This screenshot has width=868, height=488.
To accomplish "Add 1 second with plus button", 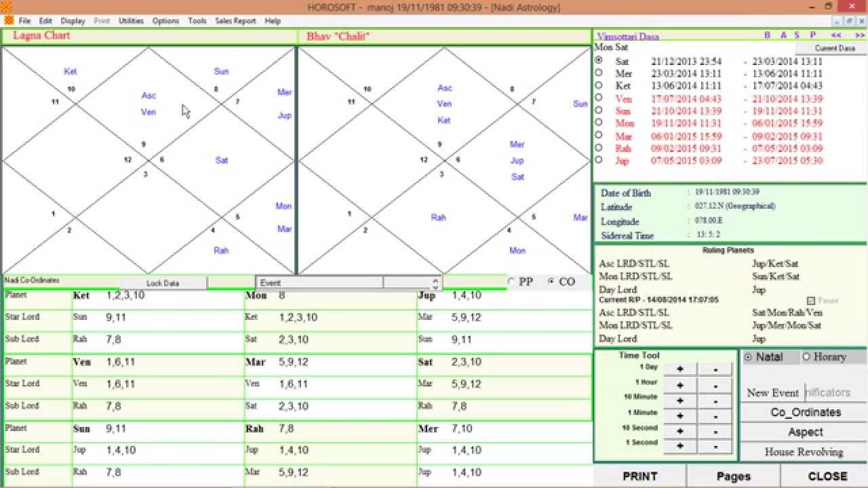I will coord(680,446).
